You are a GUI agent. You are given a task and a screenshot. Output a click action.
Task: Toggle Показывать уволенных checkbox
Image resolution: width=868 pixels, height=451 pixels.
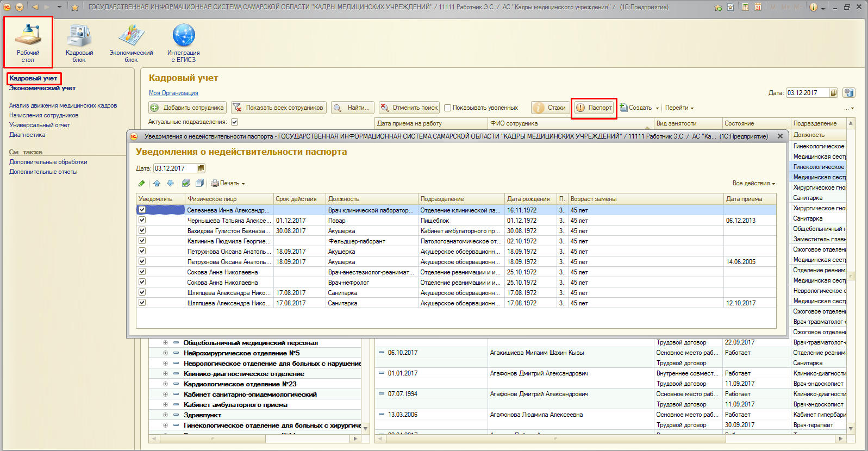pos(448,108)
